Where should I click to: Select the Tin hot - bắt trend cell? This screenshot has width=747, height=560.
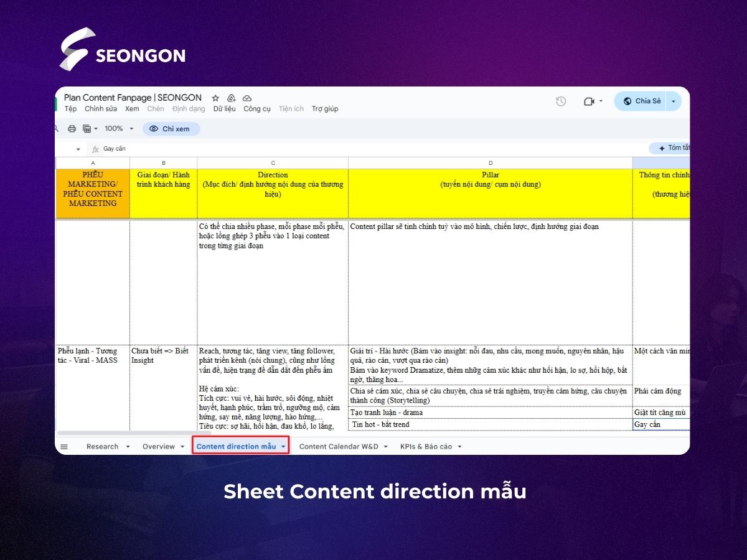491,424
